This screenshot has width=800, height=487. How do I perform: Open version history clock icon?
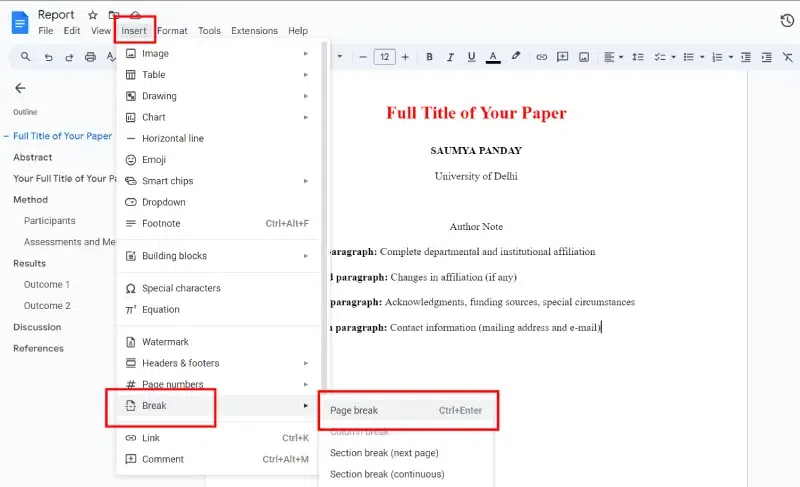pyautogui.click(x=787, y=20)
